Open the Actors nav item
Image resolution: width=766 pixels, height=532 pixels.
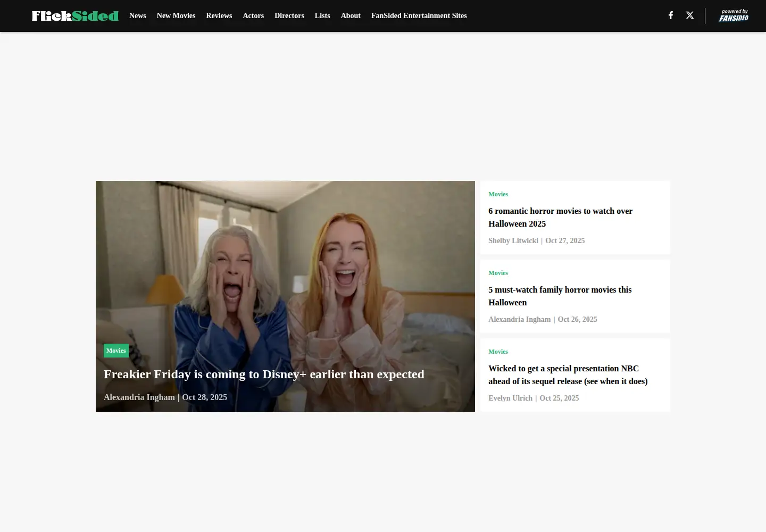pyautogui.click(x=253, y=16)
